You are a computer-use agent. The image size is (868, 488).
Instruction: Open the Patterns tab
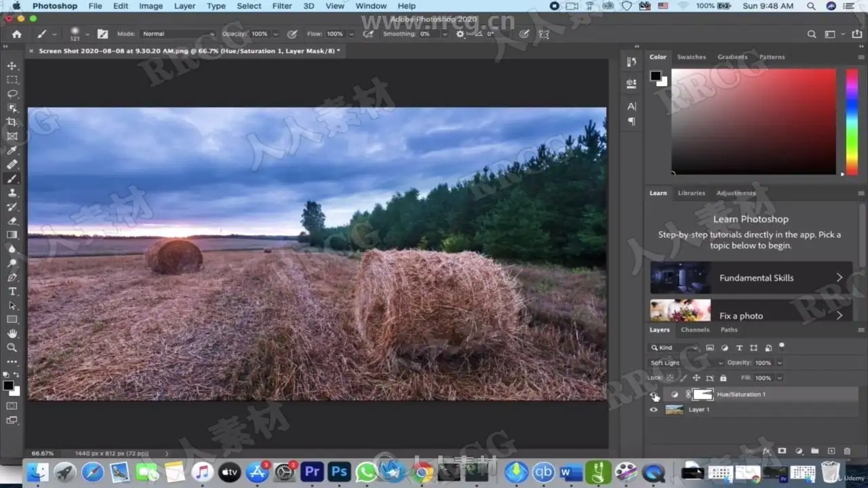point(772,57)
